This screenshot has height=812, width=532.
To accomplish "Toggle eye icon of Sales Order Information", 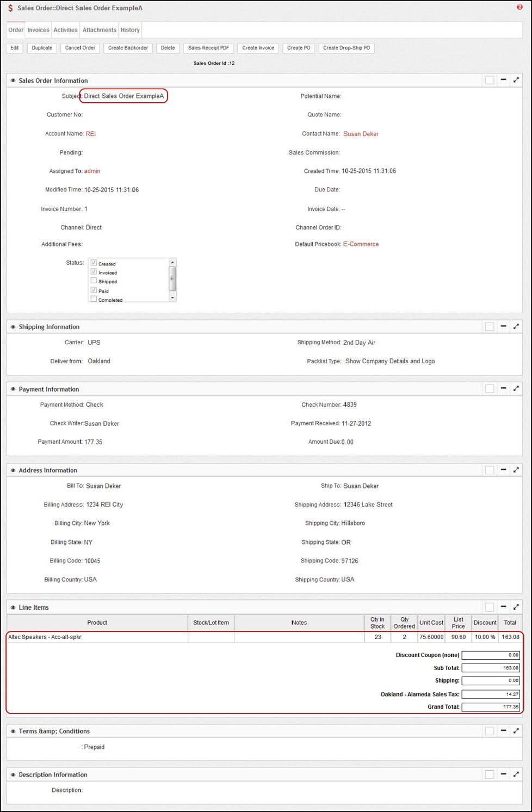I will (13, 80).
